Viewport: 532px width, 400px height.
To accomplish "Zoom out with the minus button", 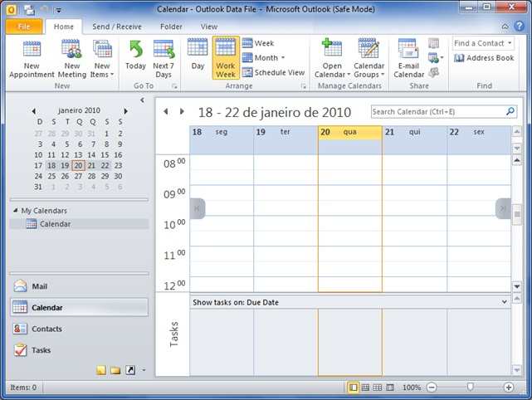I will pos(432,387).
